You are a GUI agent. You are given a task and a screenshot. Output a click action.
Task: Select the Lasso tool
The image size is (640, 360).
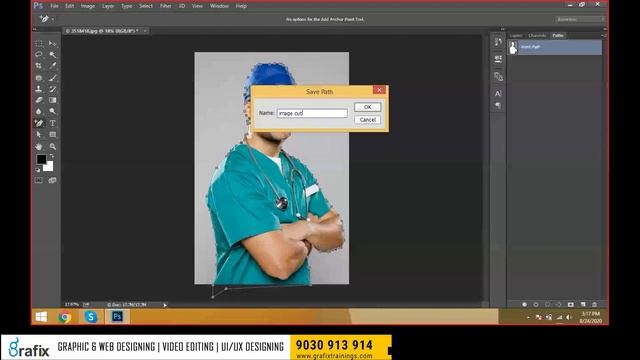tap(39, 54)
